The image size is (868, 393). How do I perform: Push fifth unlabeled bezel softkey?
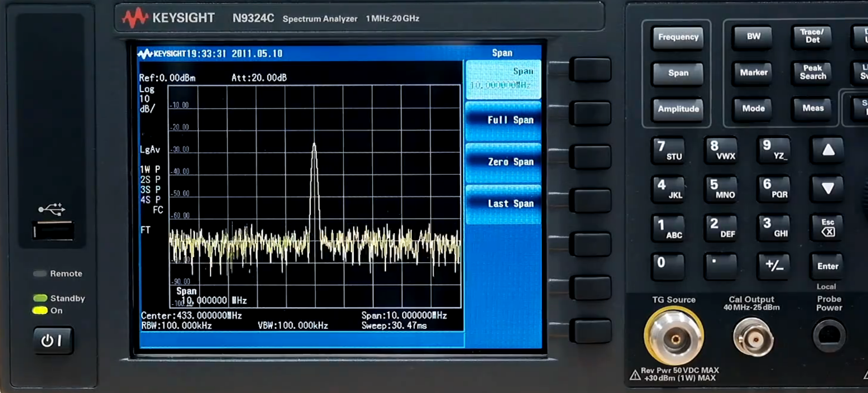coord(590,244)
